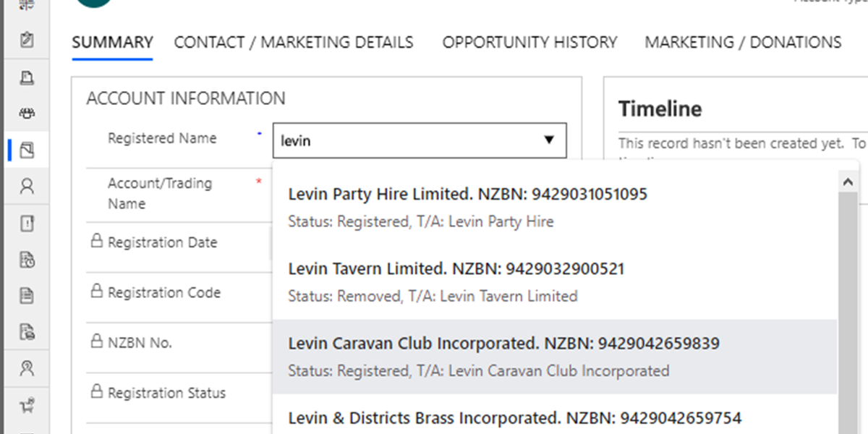The image size is (868, 434).
Task: Select the highlighted Accounts sidebar icon
Action: [x=27, y=150]
